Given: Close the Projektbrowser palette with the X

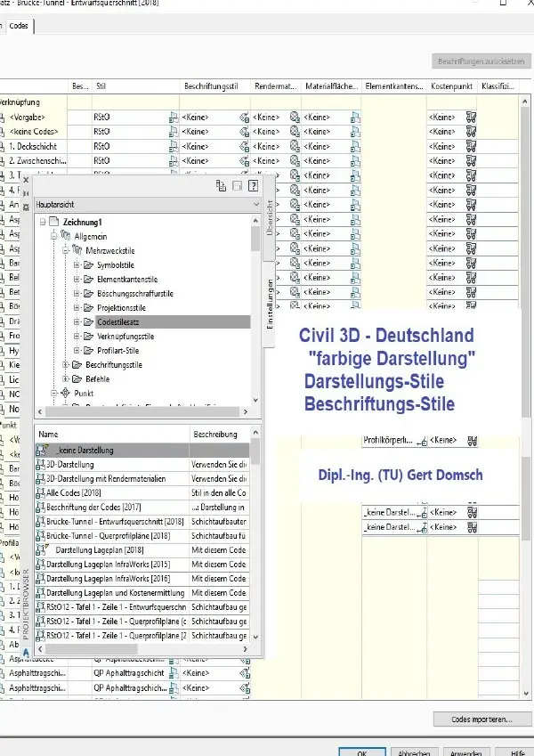Looking at the screenshot, I should [26, 181].
